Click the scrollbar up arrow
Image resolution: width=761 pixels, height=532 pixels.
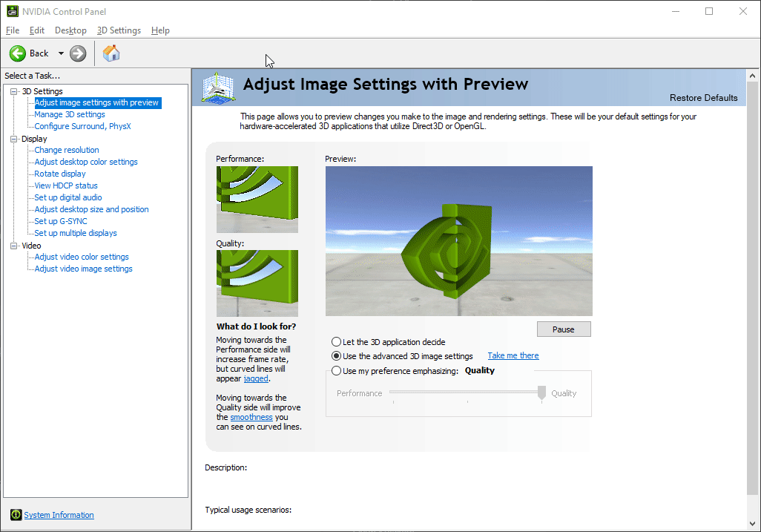click(x=752, y=76)
